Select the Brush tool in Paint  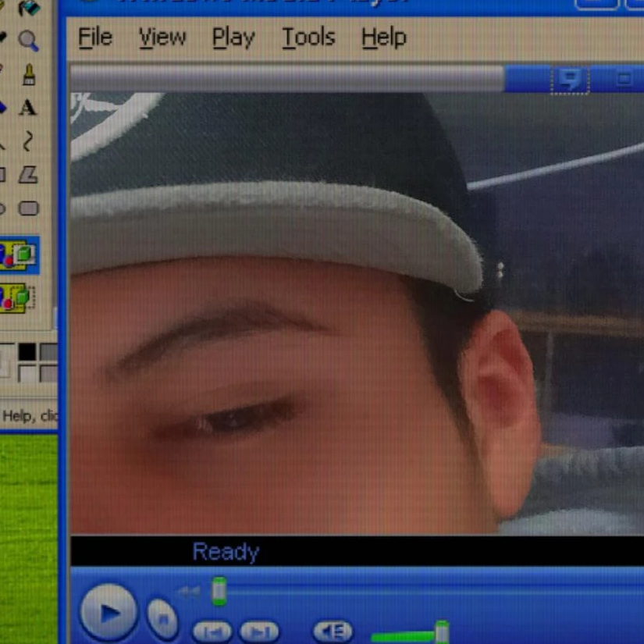28,75
